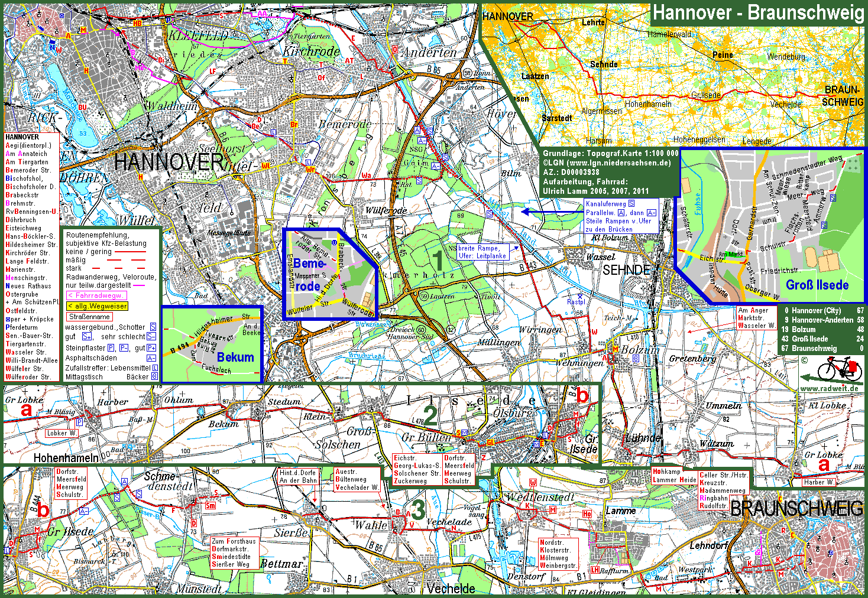
Task: Click the www.lgn.niedersachsen.de copyright link
Action: 618,163
